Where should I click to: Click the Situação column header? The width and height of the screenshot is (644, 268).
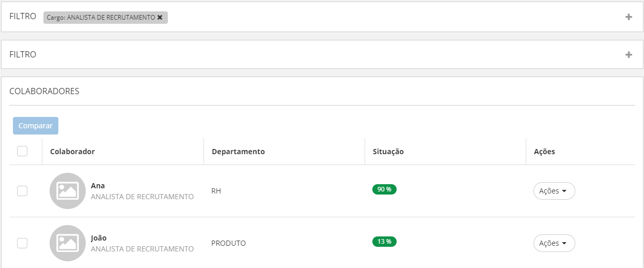(388, 152)
